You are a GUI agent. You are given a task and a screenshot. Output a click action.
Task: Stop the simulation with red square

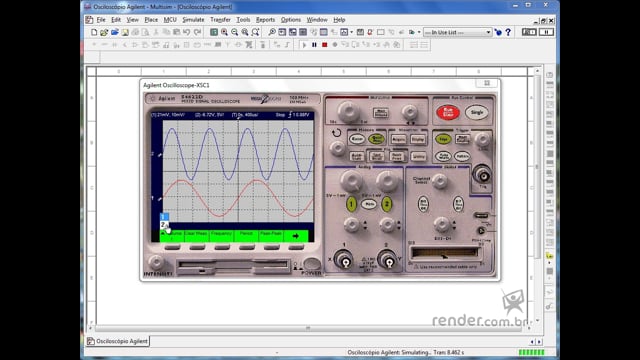[324, 45]
